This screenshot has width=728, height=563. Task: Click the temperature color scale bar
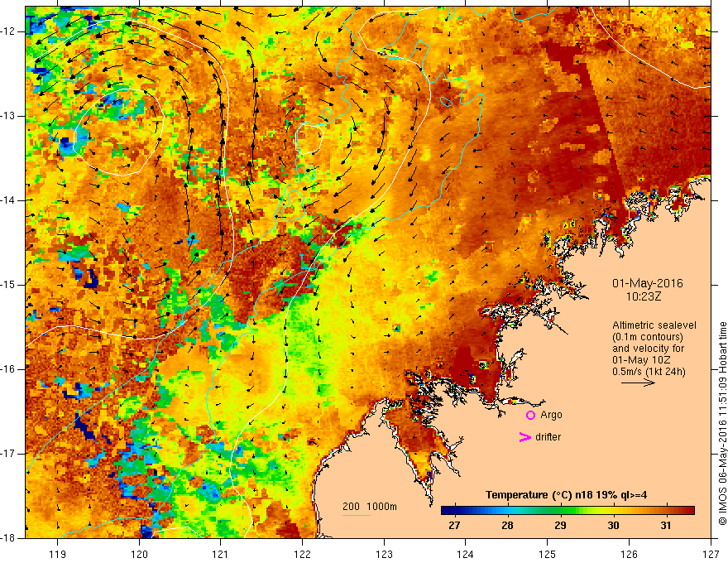(568, 511)
